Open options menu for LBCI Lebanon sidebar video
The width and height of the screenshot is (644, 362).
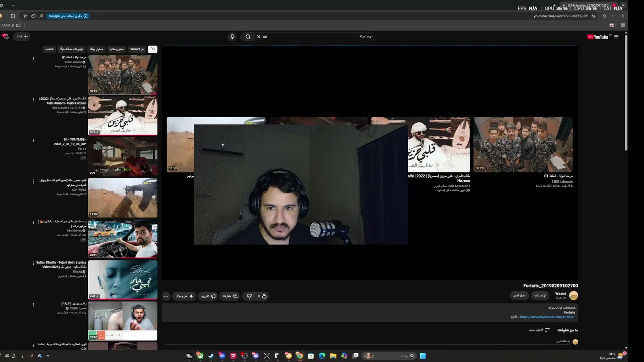[33, 59]
